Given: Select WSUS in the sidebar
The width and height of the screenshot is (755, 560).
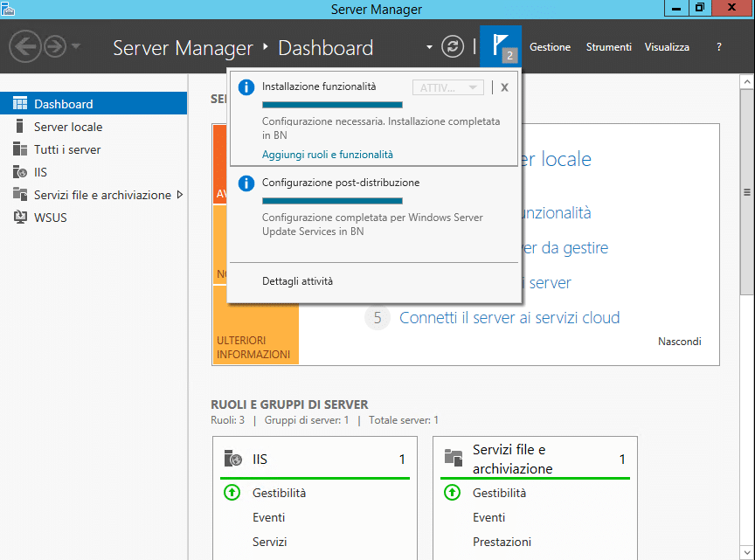Looking at the screenshot, I should 94,218.
